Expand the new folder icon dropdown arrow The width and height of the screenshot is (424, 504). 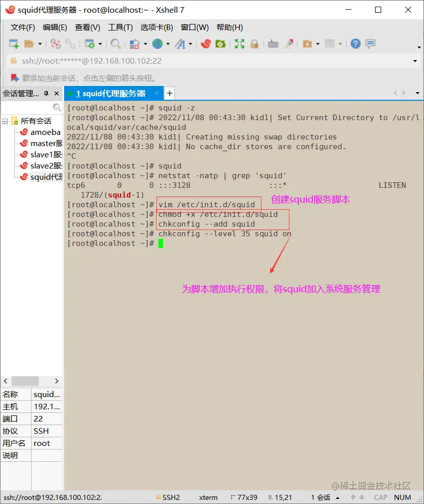click(x=318, y=44)
